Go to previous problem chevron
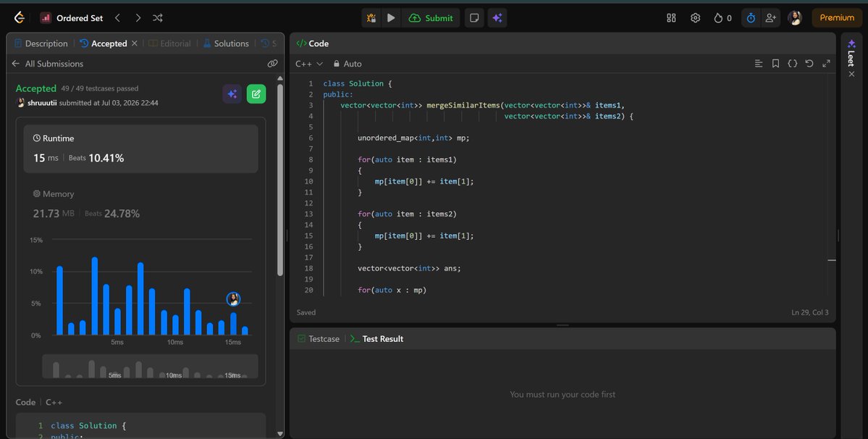 click(117, 18)
